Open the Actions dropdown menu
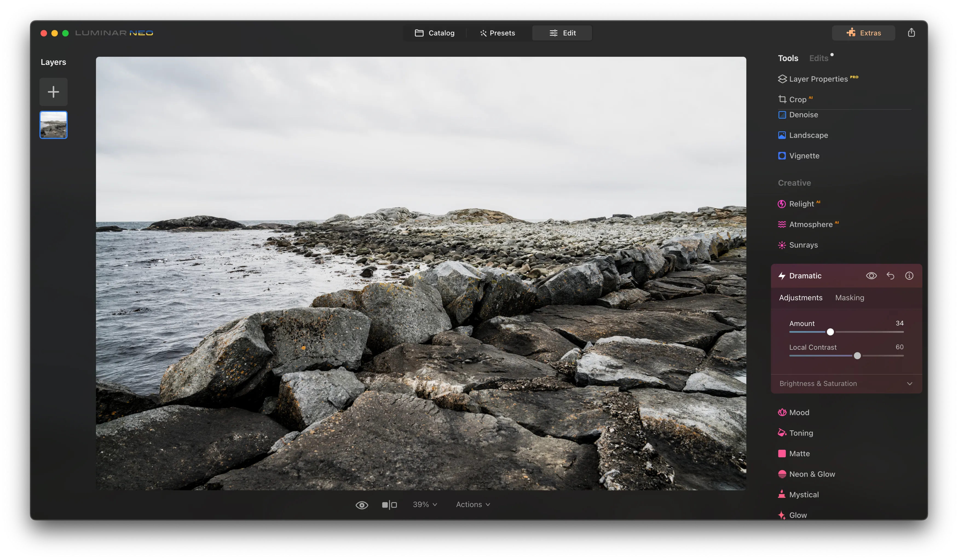The image size is (958, 560). pyautogui.click(x=472, y=504)
